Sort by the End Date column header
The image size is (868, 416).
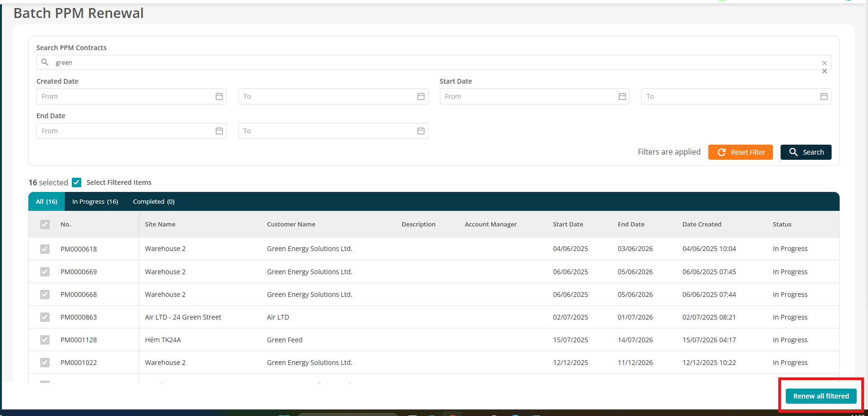(631, 225)
